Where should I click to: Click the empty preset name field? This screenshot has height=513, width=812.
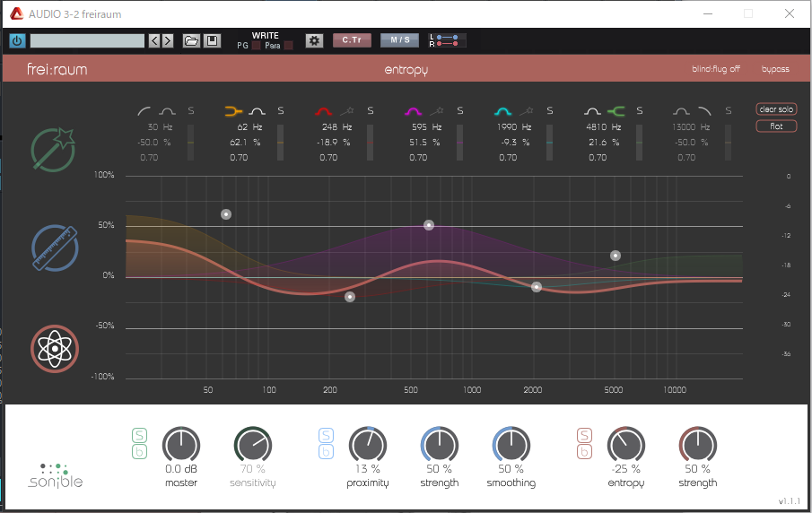click(87, 41)
